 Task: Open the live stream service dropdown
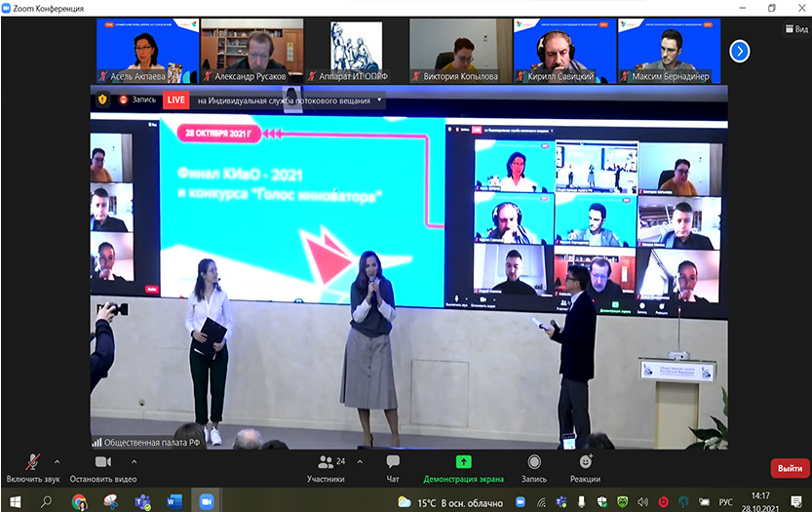379,98
